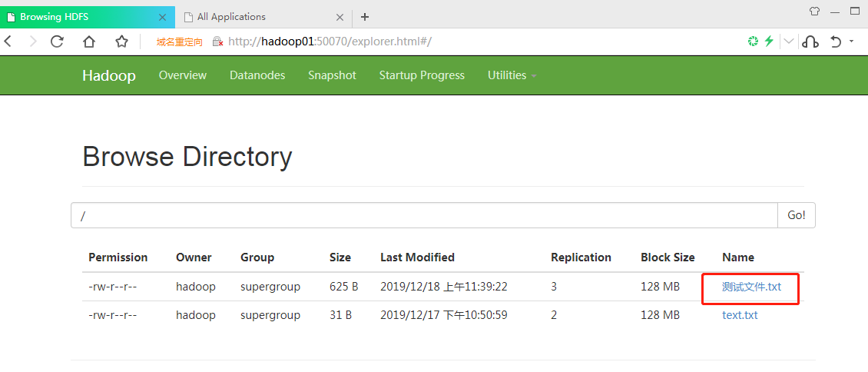Go to the browser home page
The height and width of the screenshot is (372, 868).
(89, 42)
